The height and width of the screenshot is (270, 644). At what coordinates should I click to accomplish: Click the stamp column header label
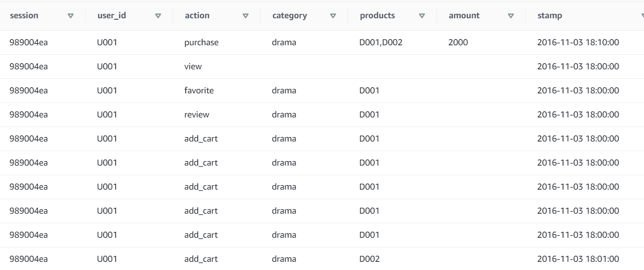[x=550, y=15]
